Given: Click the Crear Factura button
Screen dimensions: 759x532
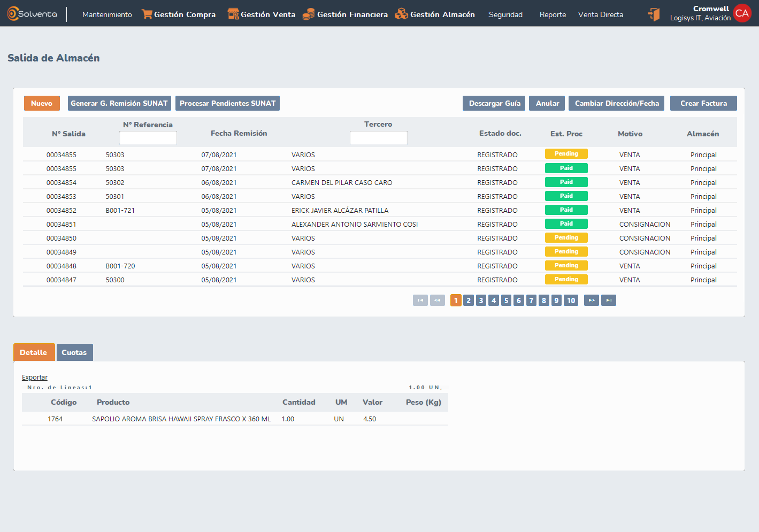Looking at the screenshot, I should [703, 103].
